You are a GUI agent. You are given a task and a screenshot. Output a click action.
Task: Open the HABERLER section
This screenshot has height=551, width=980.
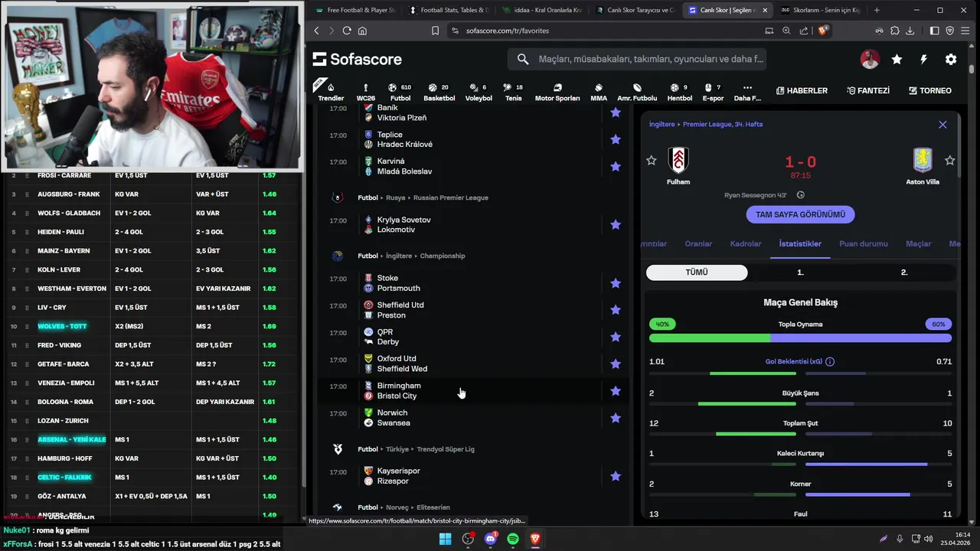802,90
